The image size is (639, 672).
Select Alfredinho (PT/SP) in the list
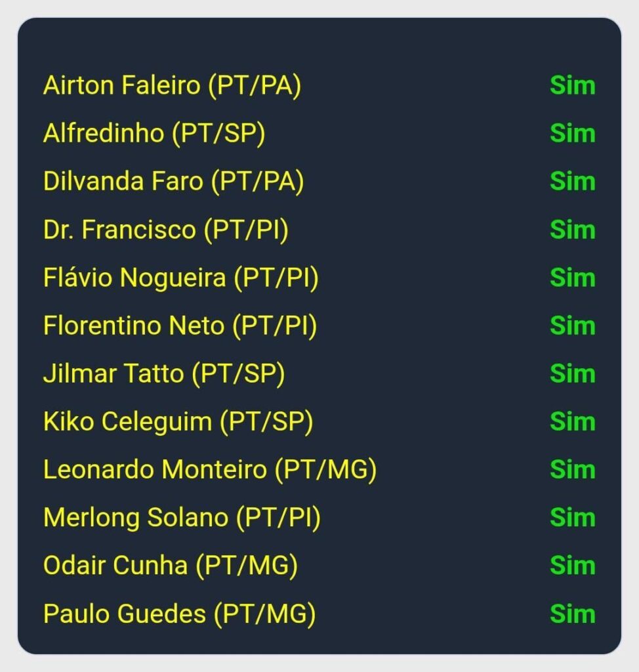pos(154,134)
